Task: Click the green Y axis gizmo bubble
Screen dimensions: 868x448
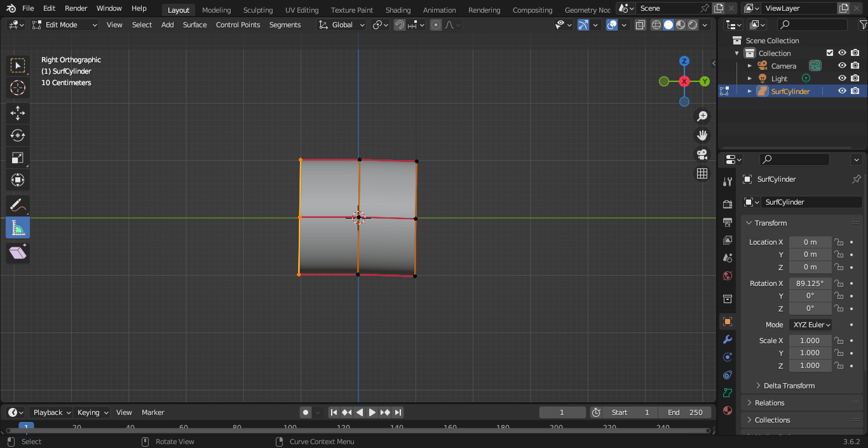Action: 705,81
